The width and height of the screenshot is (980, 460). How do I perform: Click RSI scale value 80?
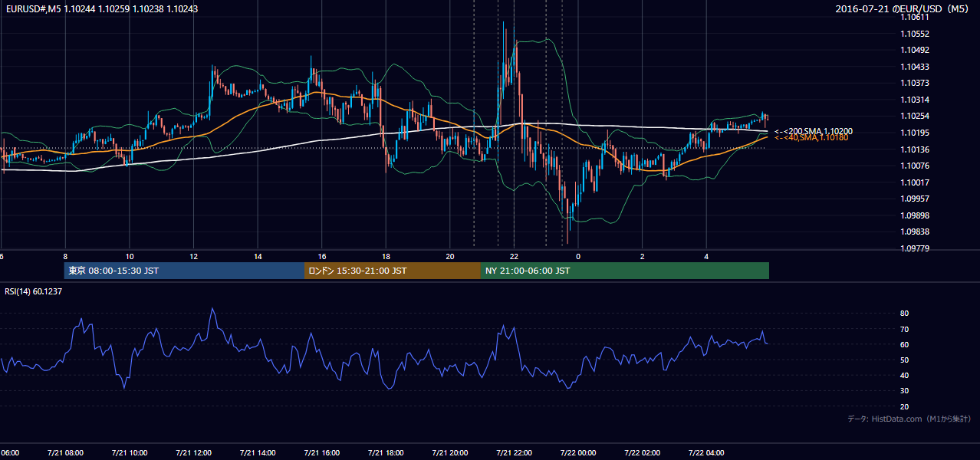pyautogui.click(x=905, y=314)
